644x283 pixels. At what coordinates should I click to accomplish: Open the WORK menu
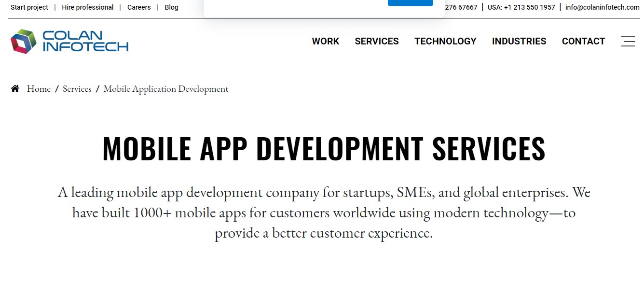pos(325,42)
